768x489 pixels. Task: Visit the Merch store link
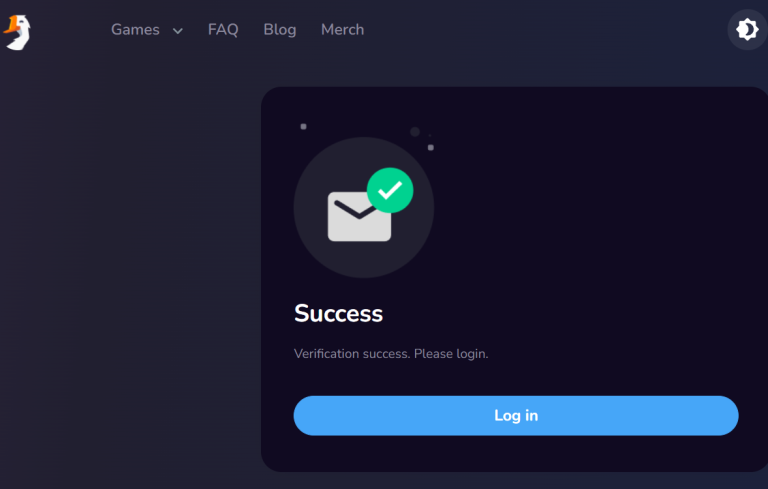pos(342,30)
